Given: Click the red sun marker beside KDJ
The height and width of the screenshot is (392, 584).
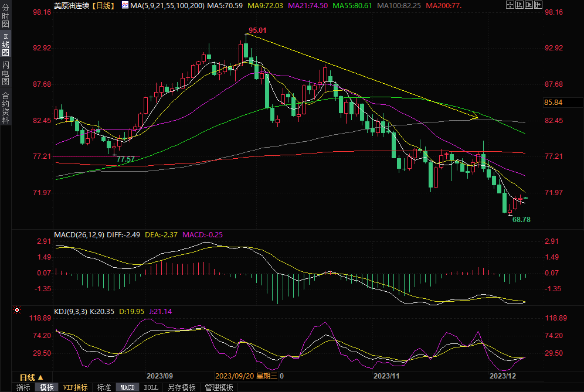Looking at the screenshot, I should (x=17, y=311).
